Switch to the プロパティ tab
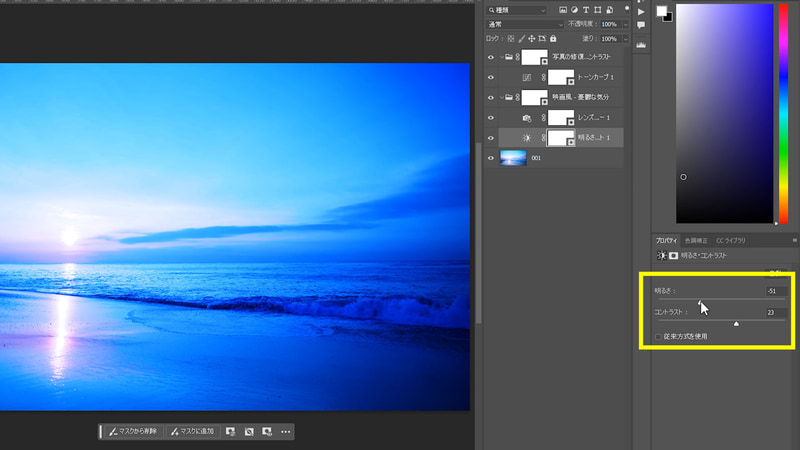This screenshot has width=800, height=450. pos(666,241)
